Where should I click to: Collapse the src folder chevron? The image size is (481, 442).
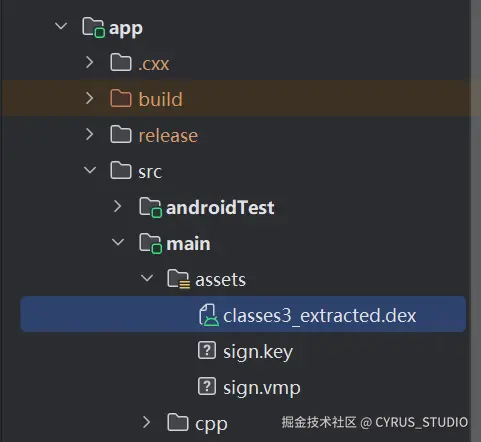(90, 170)
